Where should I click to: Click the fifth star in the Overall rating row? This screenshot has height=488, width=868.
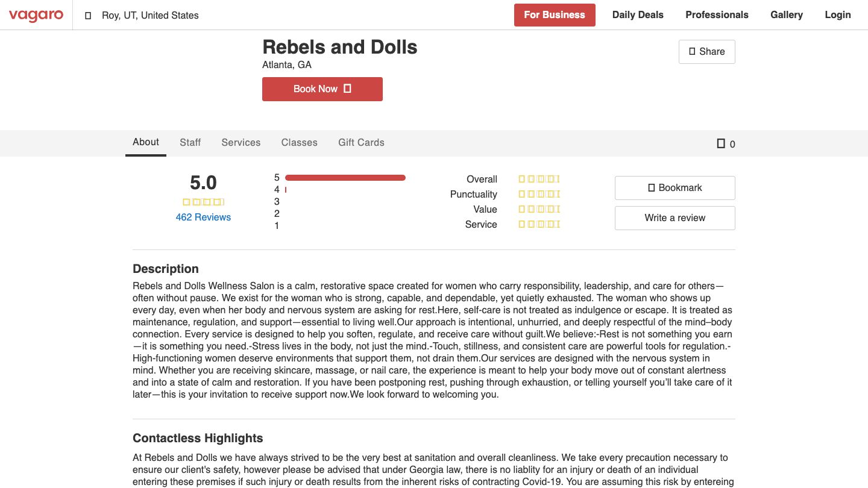coord(558,179)
